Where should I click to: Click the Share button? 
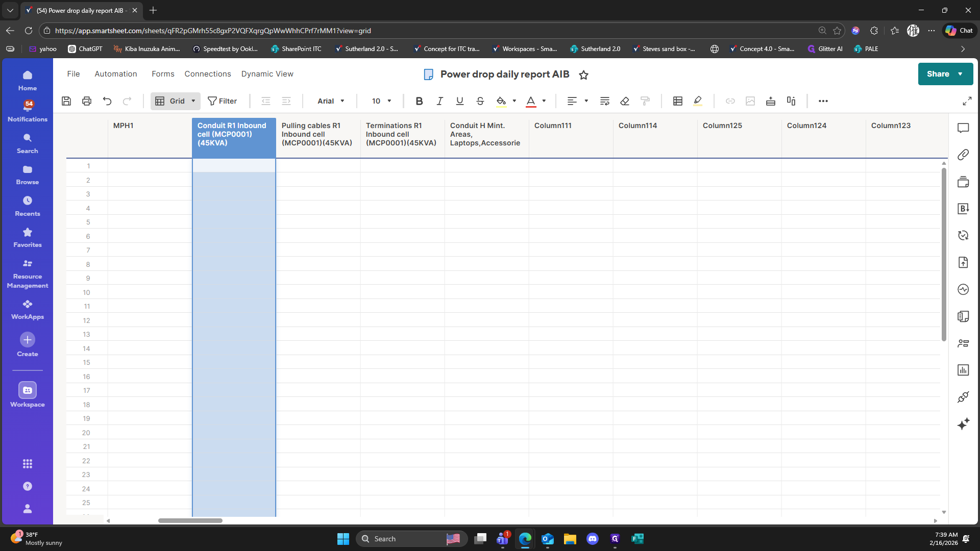[x=938, y=74]
